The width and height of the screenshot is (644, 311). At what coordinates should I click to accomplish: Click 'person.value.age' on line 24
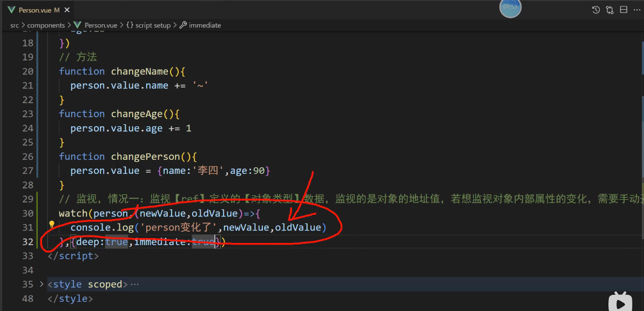pyautogui.click(x=117, y=128)
